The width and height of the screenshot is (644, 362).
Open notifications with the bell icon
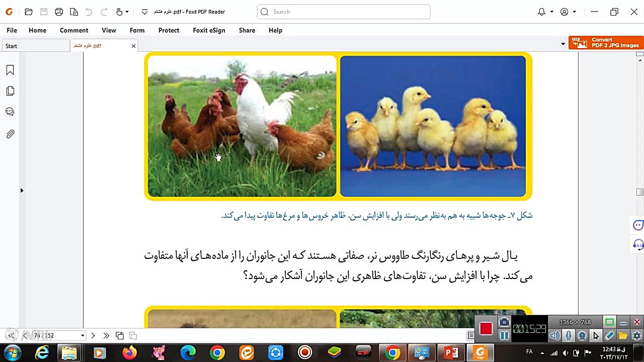point(542,12)
